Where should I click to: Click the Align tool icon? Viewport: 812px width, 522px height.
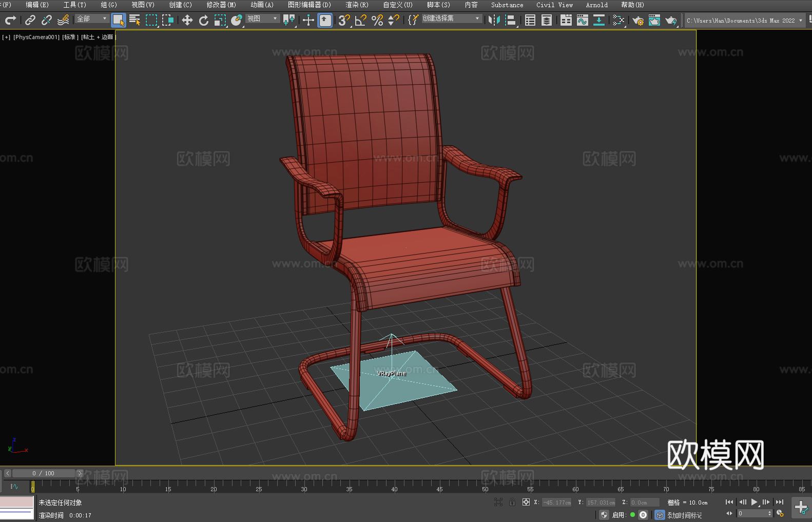click(511, 20)
